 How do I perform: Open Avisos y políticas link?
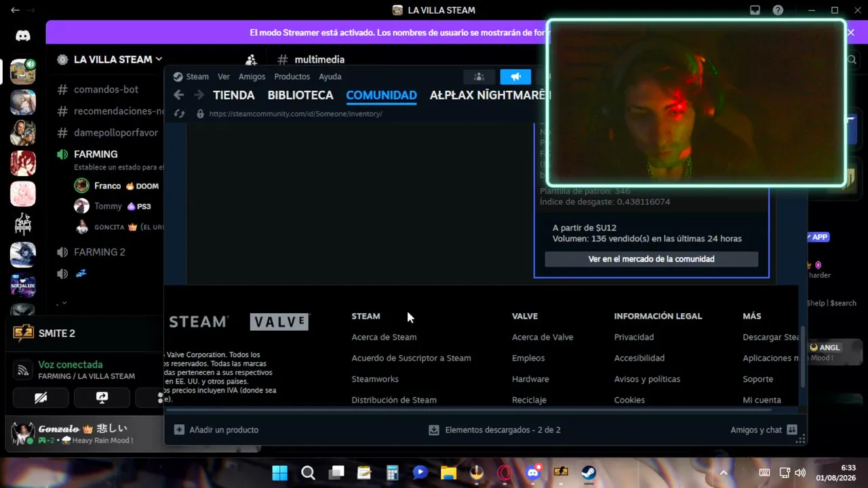(x=647, y=379)
